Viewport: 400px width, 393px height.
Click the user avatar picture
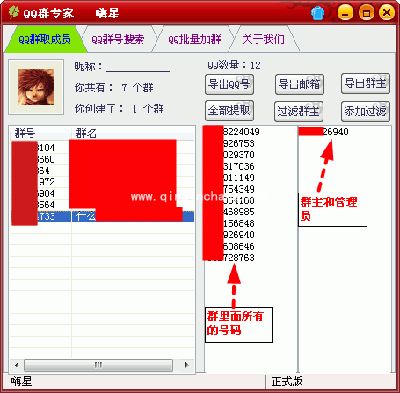coord(36,87)
